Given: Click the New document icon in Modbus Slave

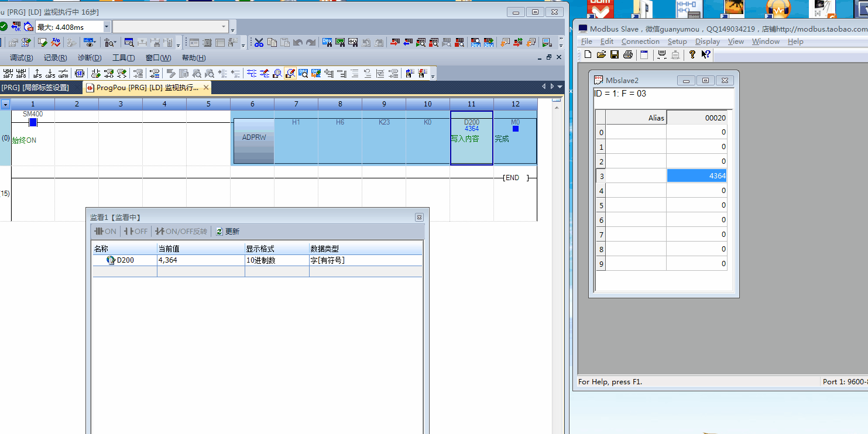Looking at the screenshot, I should 588,54.
